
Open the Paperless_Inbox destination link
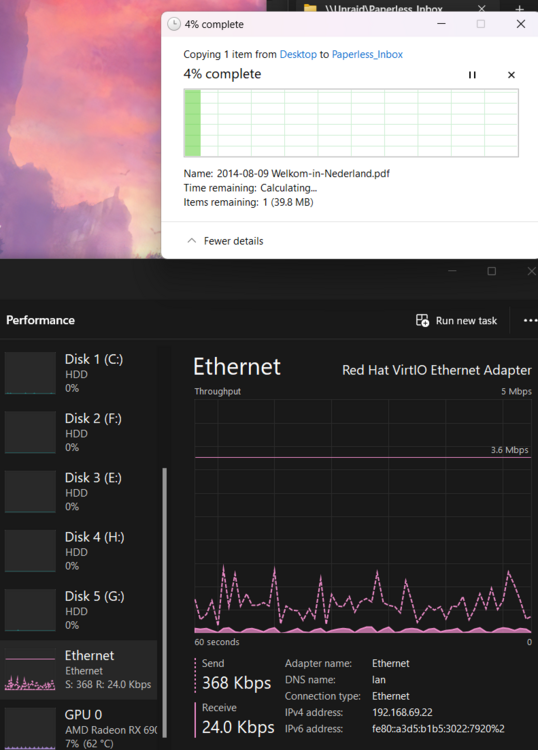pos(367,55)
